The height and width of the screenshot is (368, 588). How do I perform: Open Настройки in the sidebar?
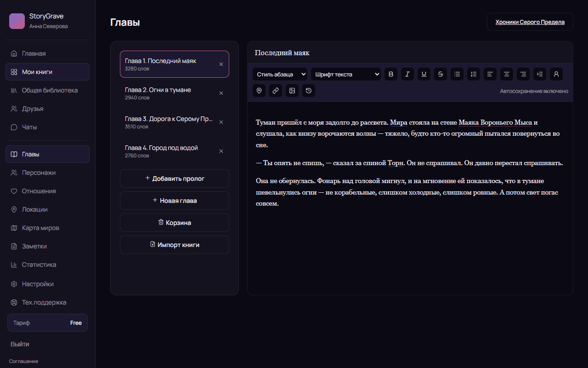tap(47, 284)
